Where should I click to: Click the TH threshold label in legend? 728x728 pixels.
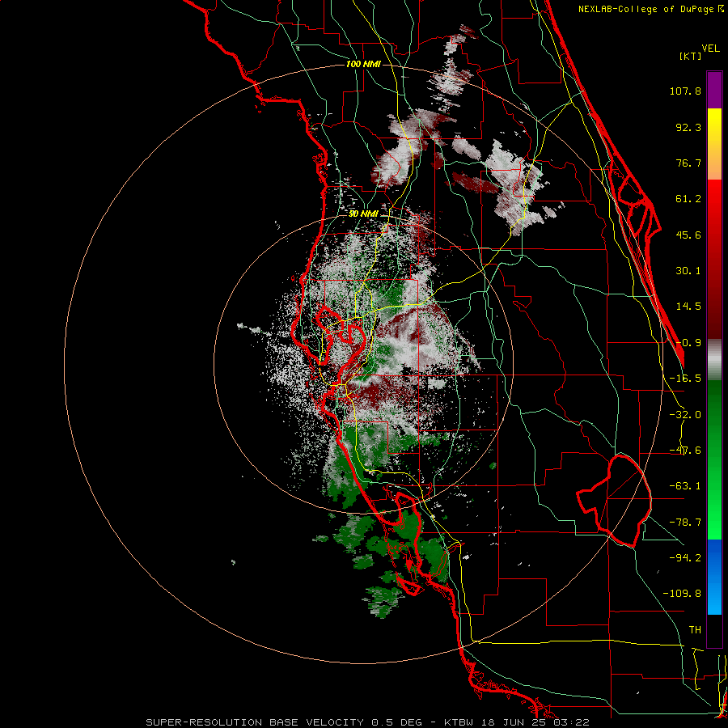coord(695,630)
